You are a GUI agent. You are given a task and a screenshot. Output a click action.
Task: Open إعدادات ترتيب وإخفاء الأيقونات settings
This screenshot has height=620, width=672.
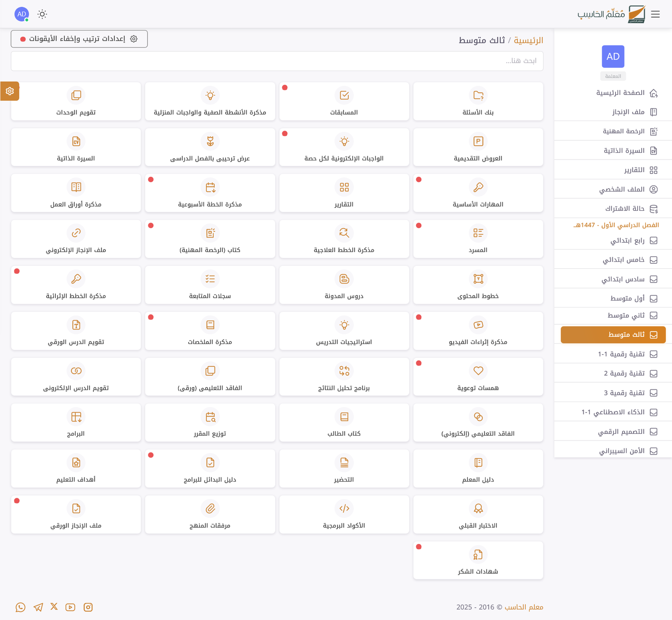(x=79, y=39)
